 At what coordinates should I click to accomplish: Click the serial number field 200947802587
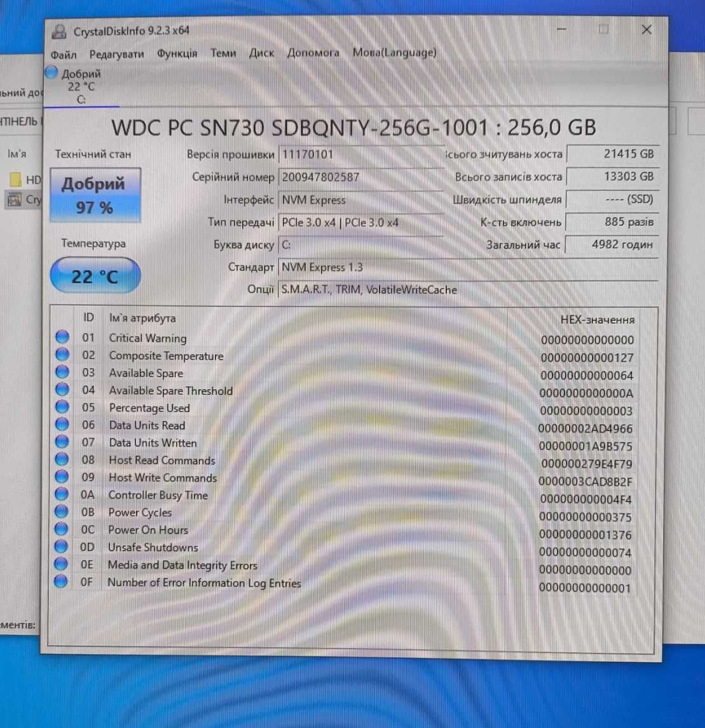[x=361, y=177]
